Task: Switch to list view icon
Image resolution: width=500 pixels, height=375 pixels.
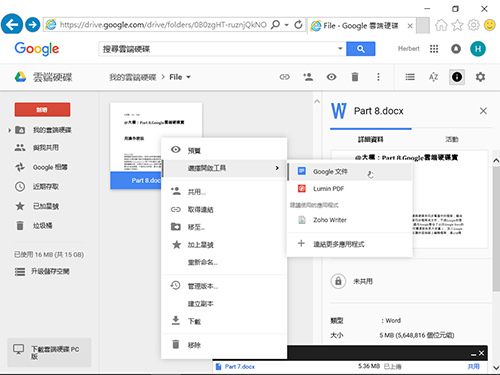Action: (x=410, y=77)
